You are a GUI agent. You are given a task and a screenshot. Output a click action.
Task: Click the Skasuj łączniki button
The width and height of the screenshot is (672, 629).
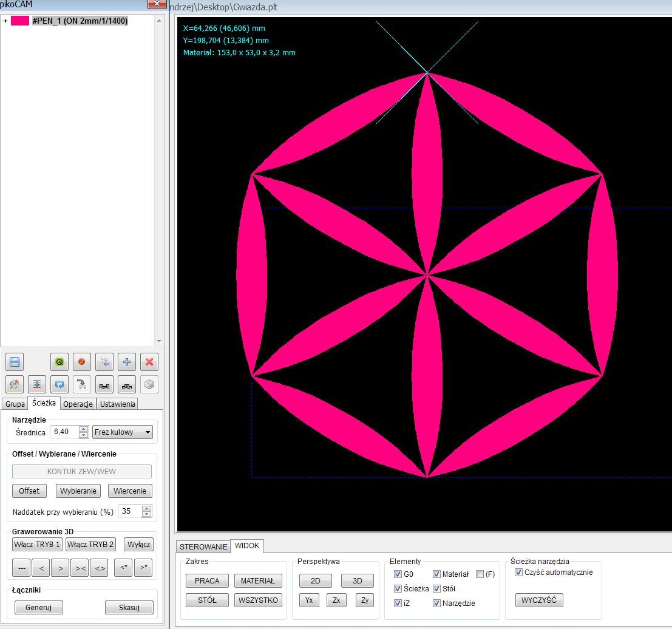pos(129,608)
